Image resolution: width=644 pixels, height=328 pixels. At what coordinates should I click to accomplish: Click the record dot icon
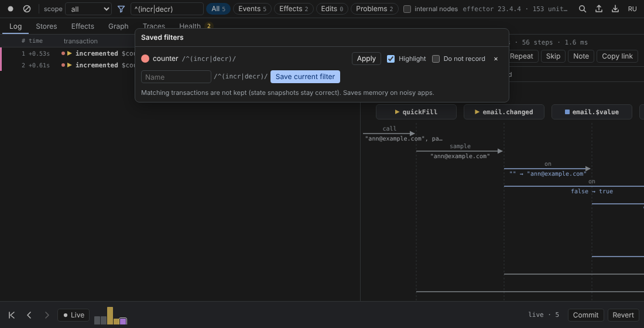coord(11,9)
